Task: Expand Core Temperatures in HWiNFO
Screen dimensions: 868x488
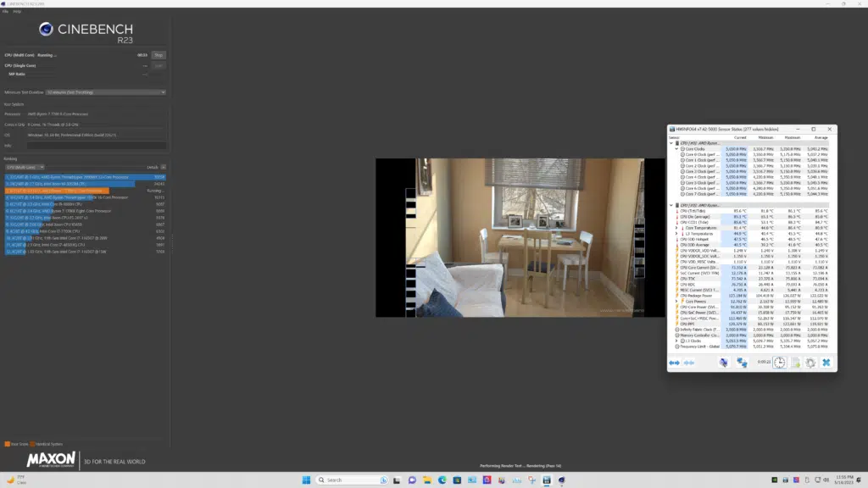Action: click(x=676, y=228)
